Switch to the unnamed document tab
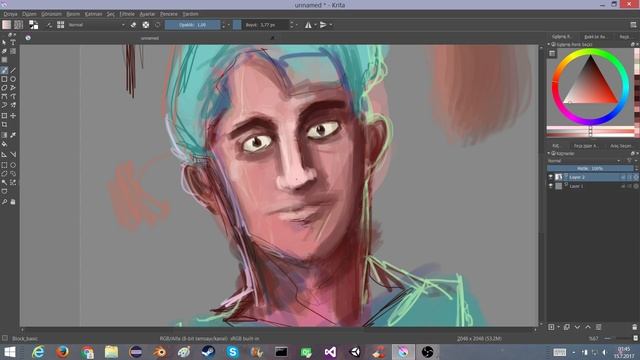640x360 pixels. pos(150,38)
